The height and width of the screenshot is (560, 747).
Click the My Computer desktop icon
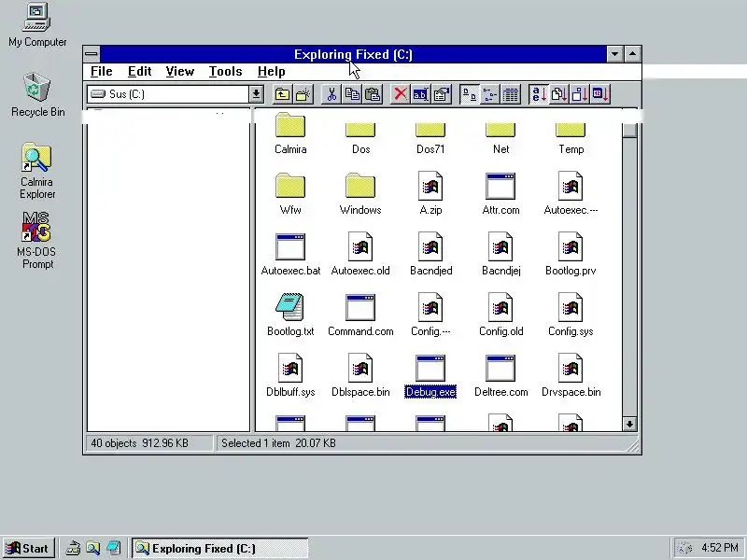[x=37, y=25]
